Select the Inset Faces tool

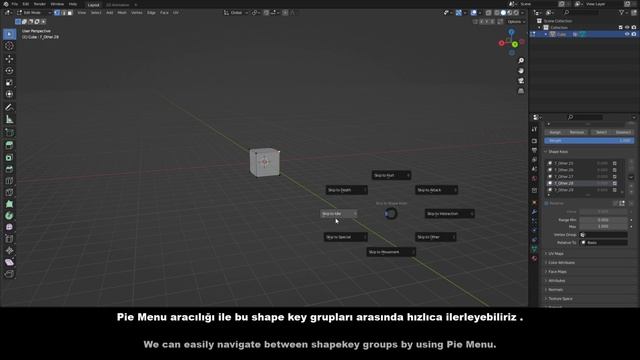click(x=9, y=158)
